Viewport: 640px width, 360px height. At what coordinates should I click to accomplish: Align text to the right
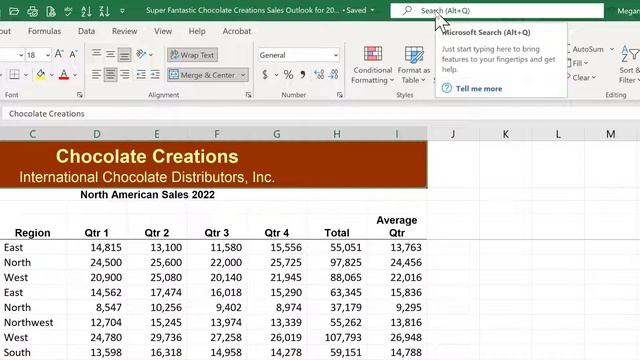pos(124,75)
